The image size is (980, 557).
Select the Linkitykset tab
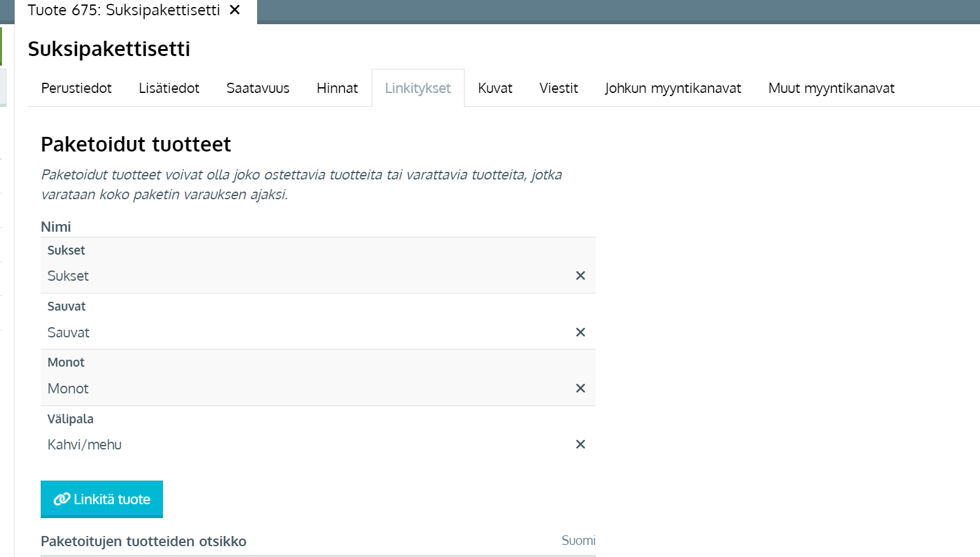point(417,88)
